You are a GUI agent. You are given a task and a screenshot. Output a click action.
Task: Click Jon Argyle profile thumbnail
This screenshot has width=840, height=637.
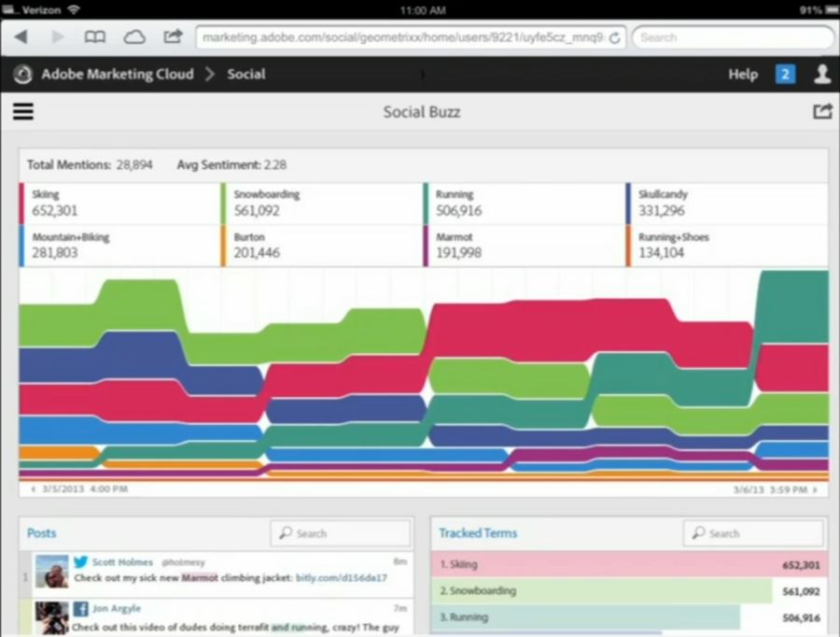point(52,617)
